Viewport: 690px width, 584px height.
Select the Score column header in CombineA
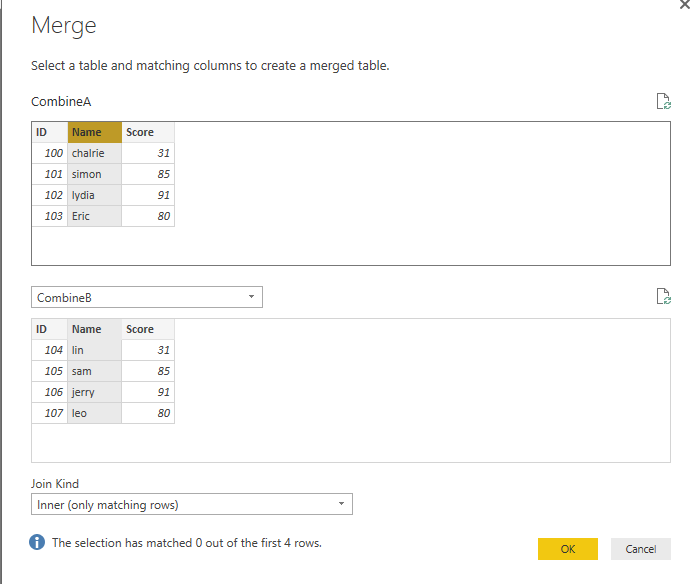[x=148, y=132]
